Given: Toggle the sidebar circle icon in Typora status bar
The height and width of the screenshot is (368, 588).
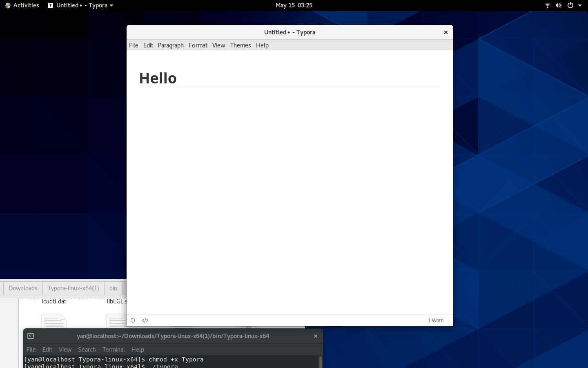Looking at the screenshot, I should 133,320.
